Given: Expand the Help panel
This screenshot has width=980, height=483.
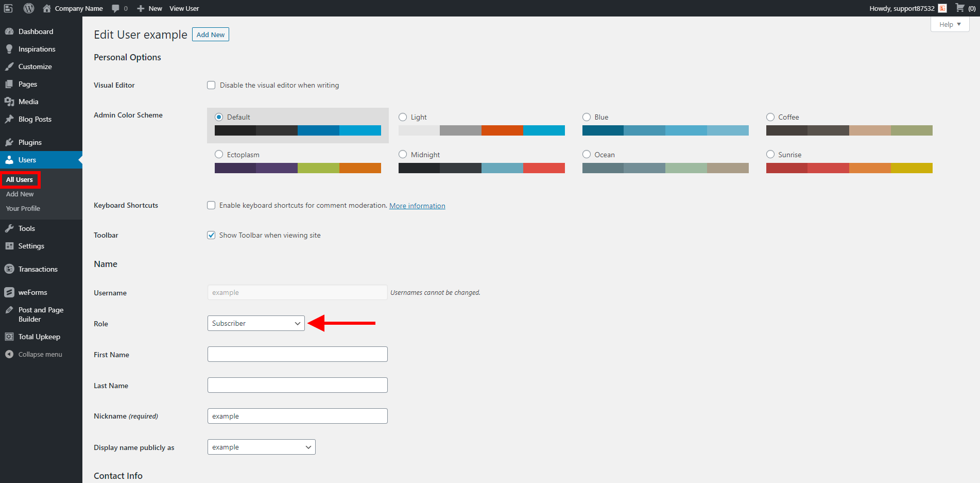Looking at the screenshot, I should point(949,24).
